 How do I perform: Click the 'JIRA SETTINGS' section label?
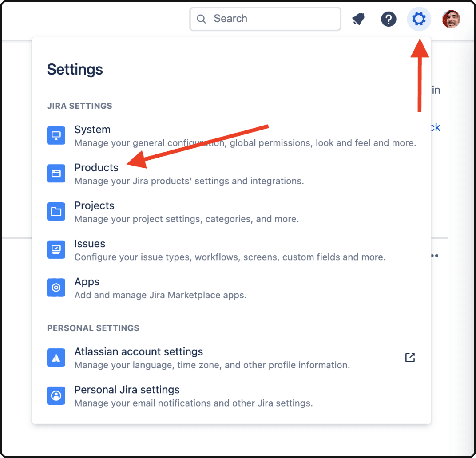coord(79,106)
